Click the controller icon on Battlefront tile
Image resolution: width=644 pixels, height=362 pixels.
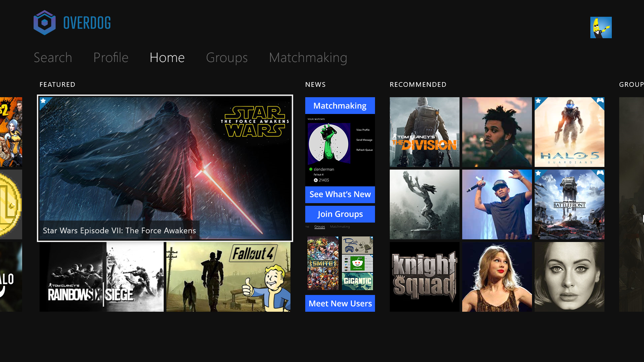pos(600,173)
